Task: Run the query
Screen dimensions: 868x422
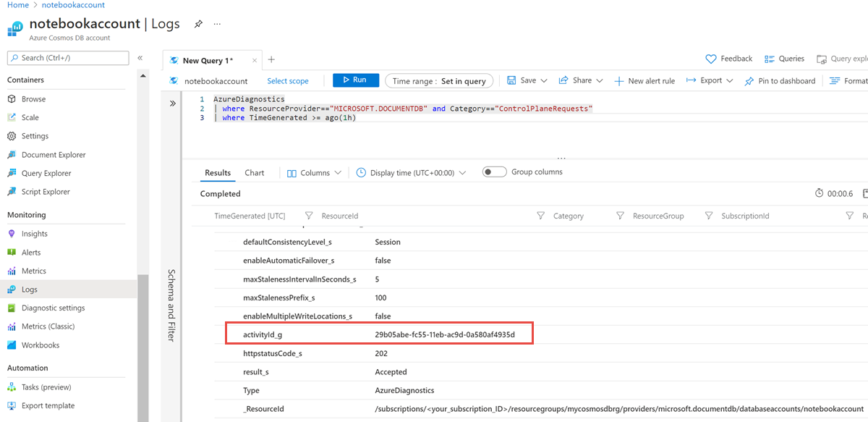Action: click(x=356, y=80)
